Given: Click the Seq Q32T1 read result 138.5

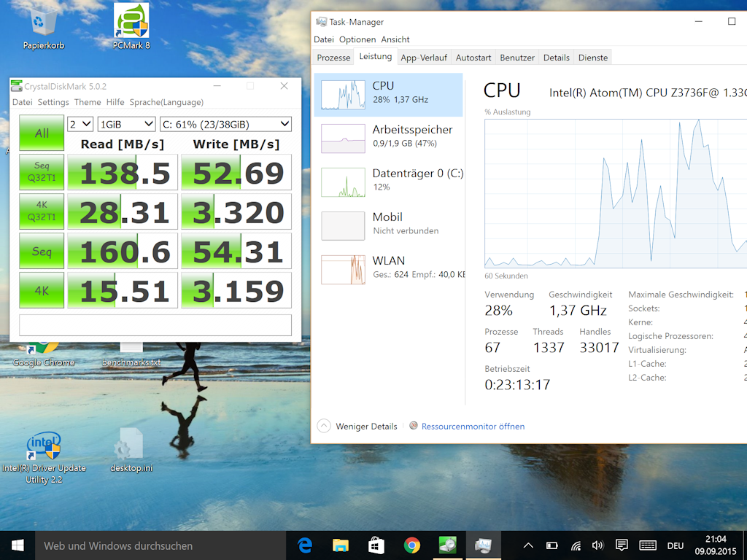Looking at the screenshot, I should pyautogui.click(x=123, y=172).
